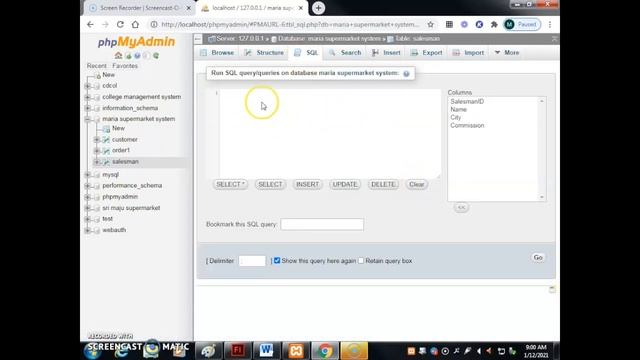
Task: Expand the mysql database node
Action: [x=87, y=175]
